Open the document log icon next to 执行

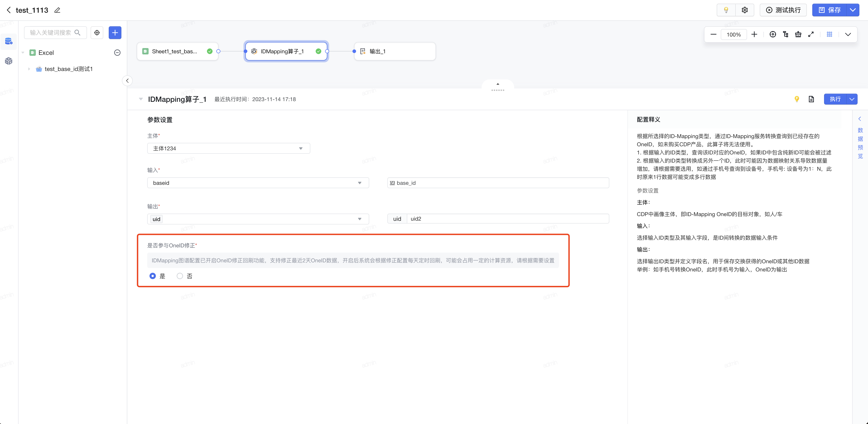coord(811,99)
